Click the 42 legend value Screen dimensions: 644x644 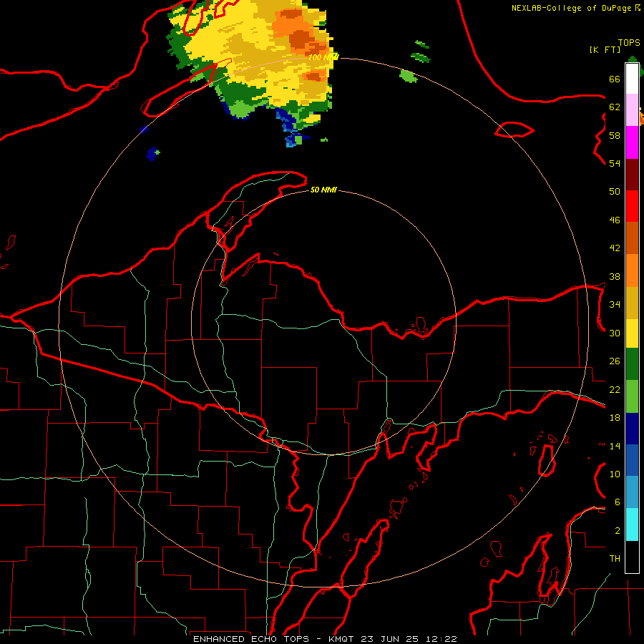(615, 248)
